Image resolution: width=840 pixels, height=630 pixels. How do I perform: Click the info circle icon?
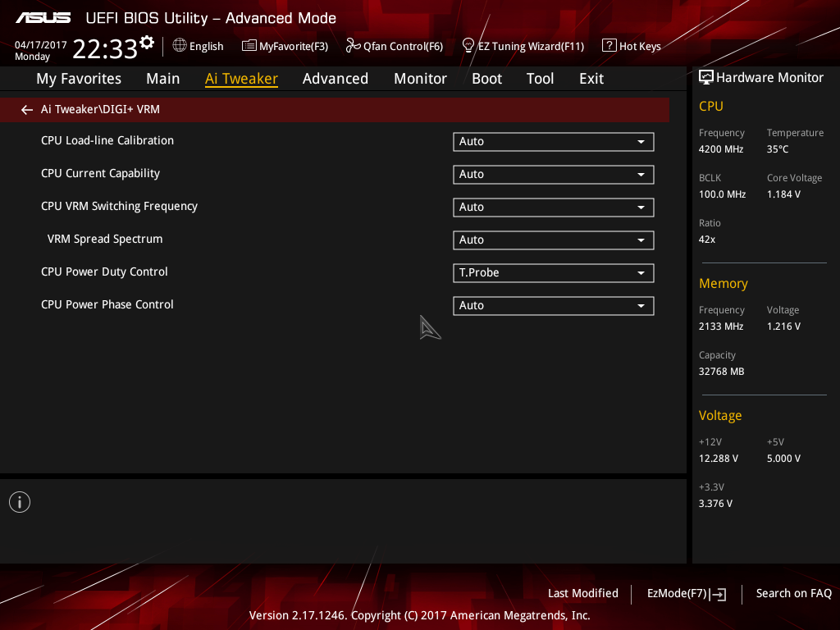tap(20, 503)
